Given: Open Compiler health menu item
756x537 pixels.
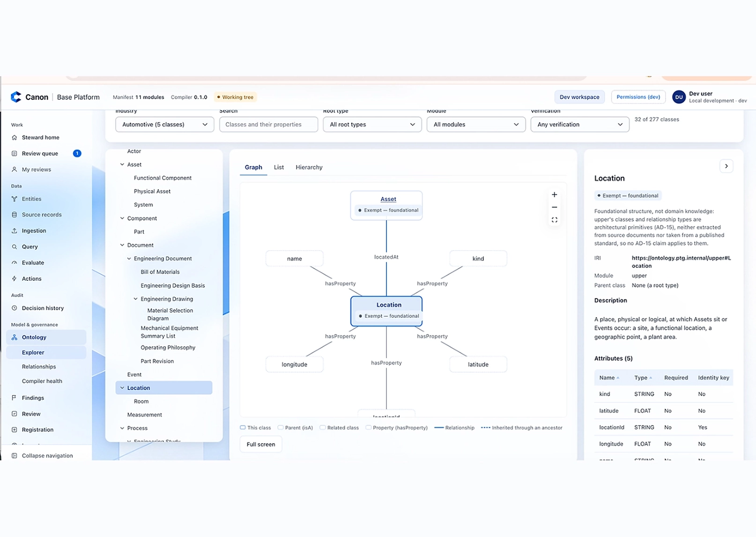Looking at the screenshot, I should point(42,381).
